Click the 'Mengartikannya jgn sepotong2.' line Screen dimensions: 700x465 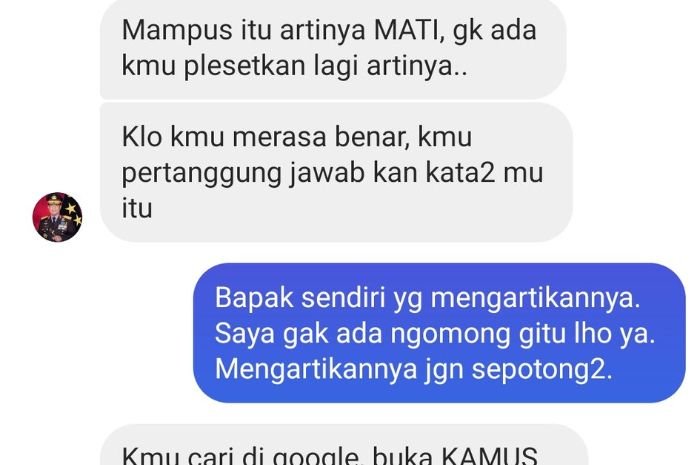413,370
